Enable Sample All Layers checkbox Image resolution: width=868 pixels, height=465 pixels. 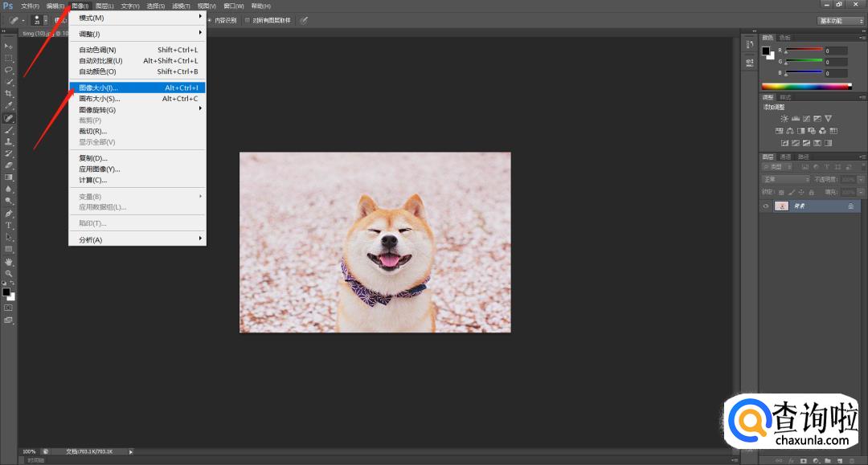248,20
